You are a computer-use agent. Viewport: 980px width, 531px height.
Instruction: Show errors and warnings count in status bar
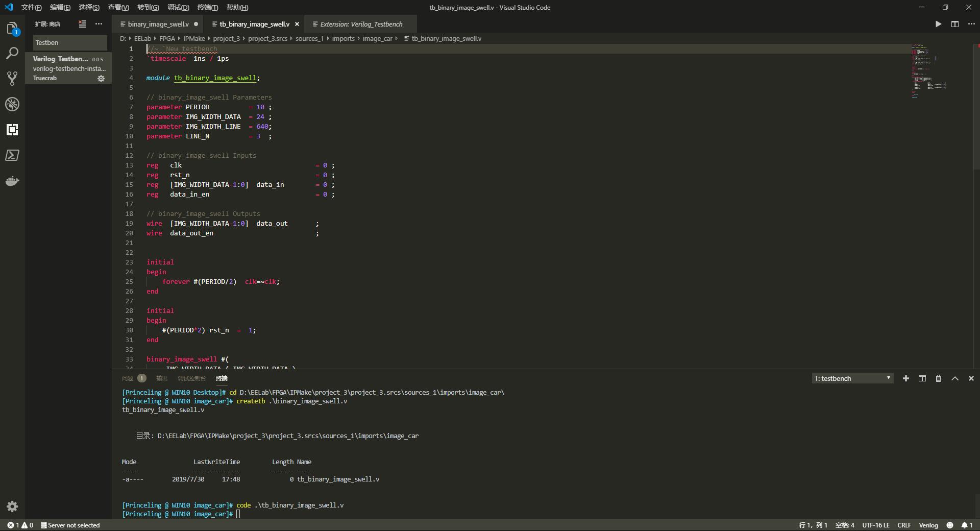tap(20, 525)
